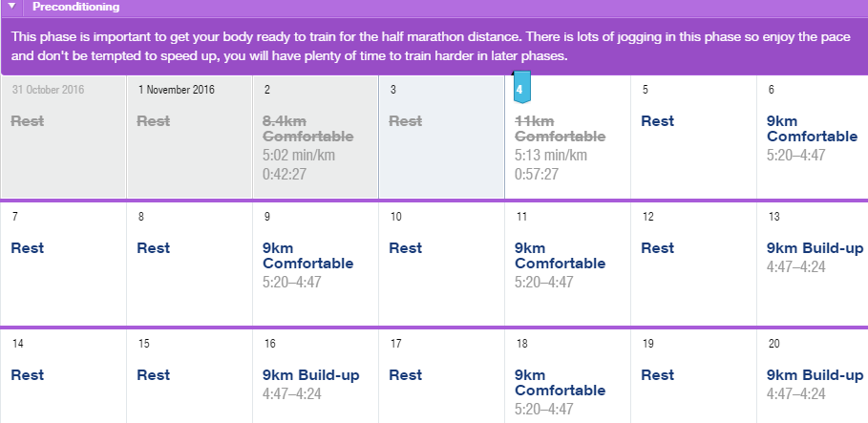
Task: Open the 9km Comfortable workout on day 9
Action: tap(307, 255)
